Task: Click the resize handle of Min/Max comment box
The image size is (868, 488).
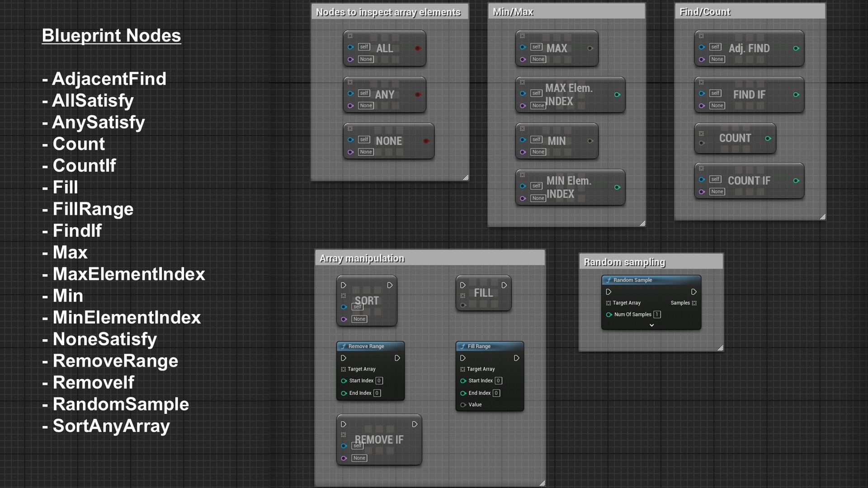Action: (x=642, y=224)
